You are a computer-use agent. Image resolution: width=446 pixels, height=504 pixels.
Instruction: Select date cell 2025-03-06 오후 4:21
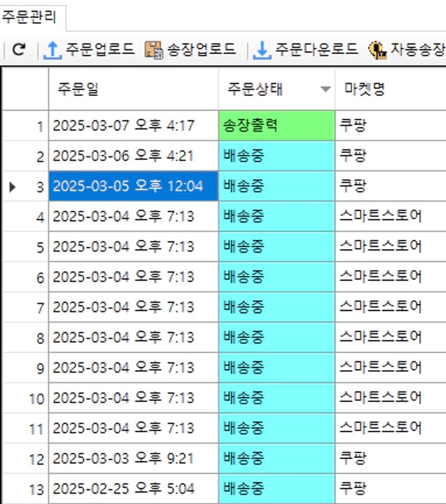133,156
